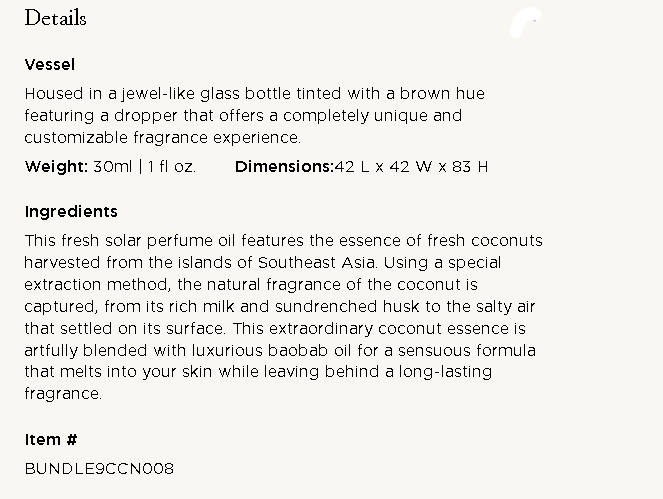This screenshot has width=663, height=499.
Task: Click the Details heading
Action: (55, 19)
